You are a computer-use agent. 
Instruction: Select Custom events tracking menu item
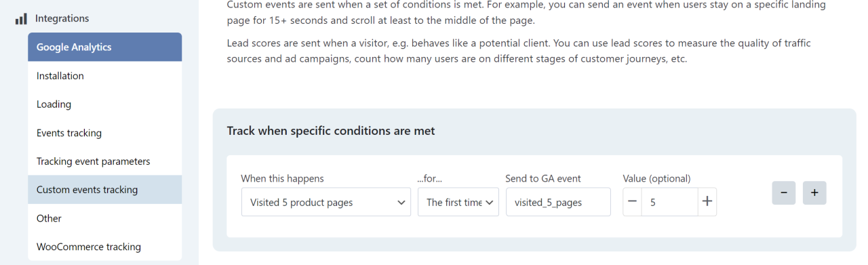coord(105,190)
